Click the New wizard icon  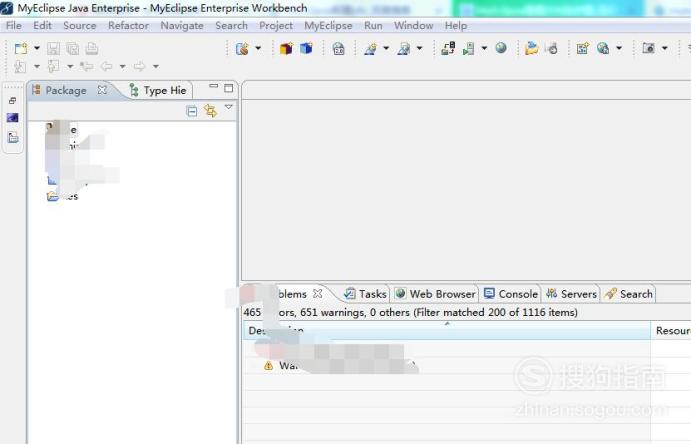tap(21, 48)
